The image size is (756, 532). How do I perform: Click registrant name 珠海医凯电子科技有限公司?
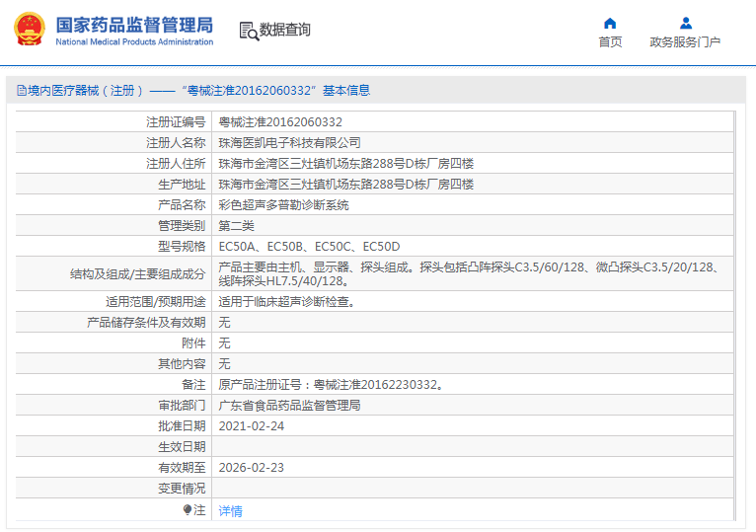(289, 143)
